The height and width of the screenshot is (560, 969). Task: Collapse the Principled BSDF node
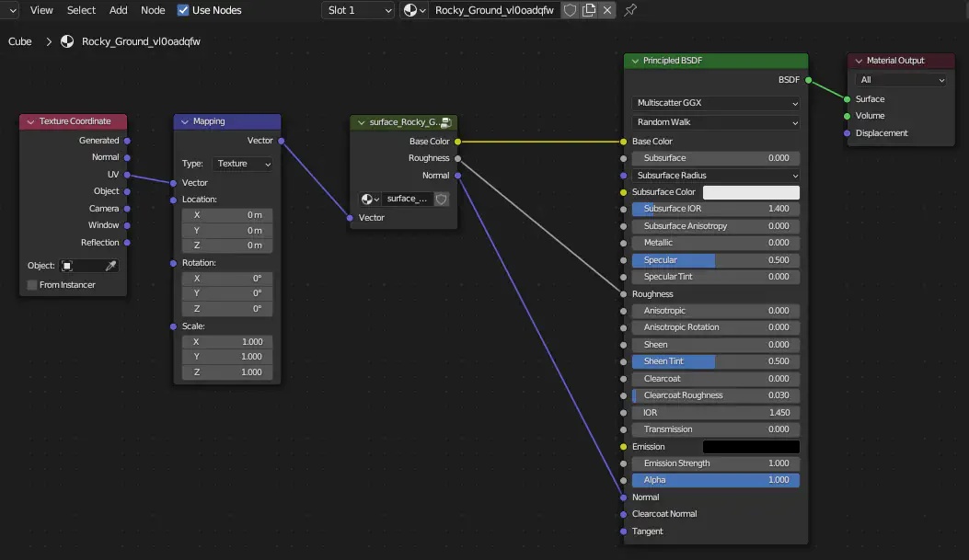(x=634, y=61)
